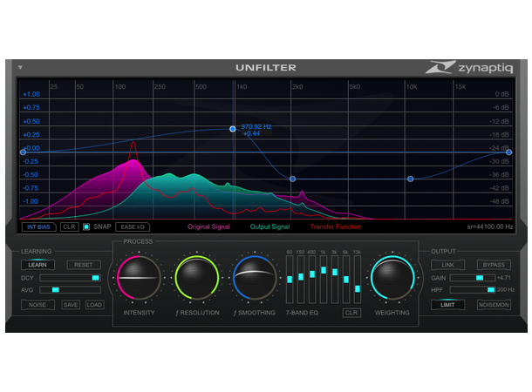This screenshot has height=392, width=532.
Task: Click the sample rate readout sr=44100.00 Hz
Action: [x=489, y=226]
